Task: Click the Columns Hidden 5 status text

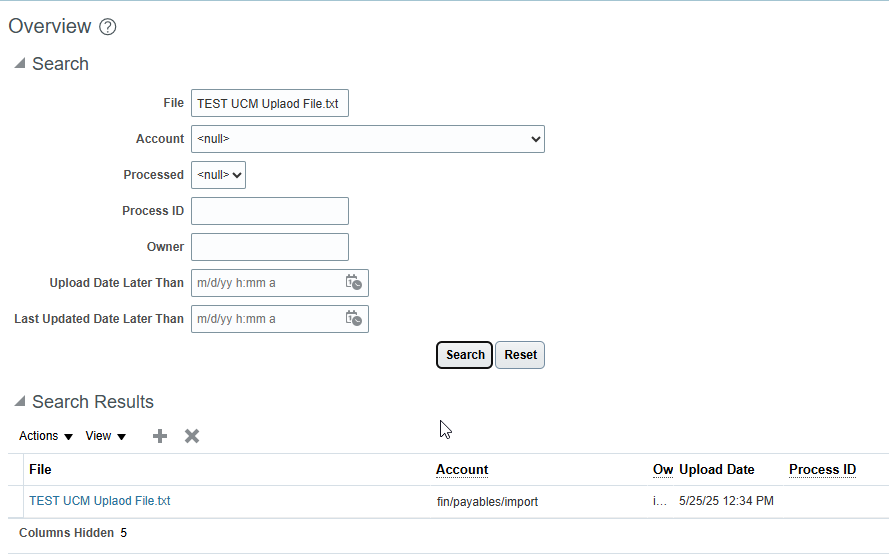Action: [73, 533]
